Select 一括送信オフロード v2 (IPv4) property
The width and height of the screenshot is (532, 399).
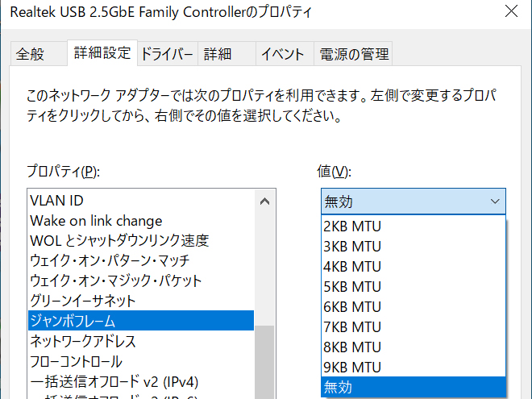pos(114,381)
